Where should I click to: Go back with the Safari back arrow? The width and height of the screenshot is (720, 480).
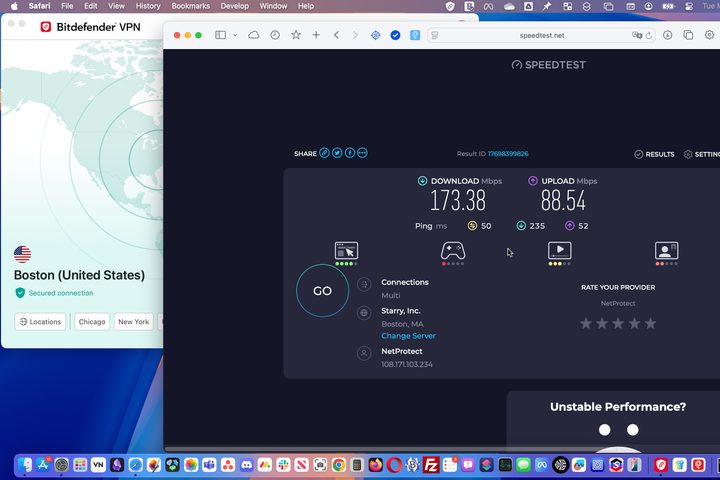click(x=337, y=35)
